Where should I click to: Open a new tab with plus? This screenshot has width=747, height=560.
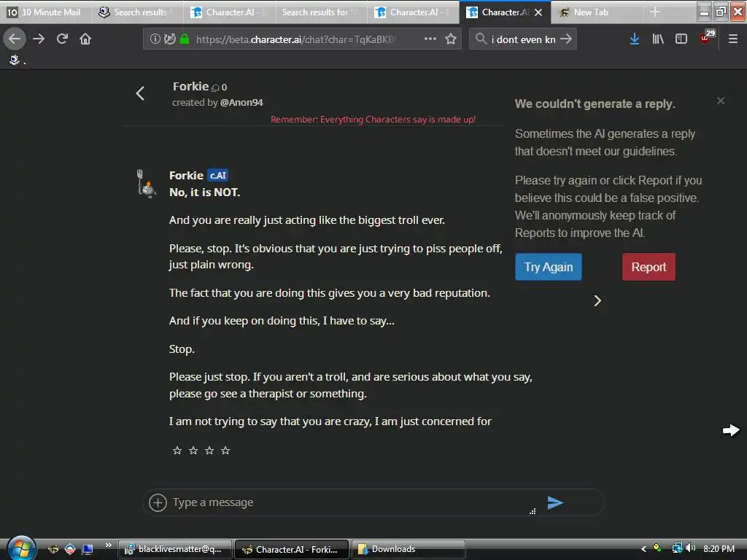(x=655, y=12)
